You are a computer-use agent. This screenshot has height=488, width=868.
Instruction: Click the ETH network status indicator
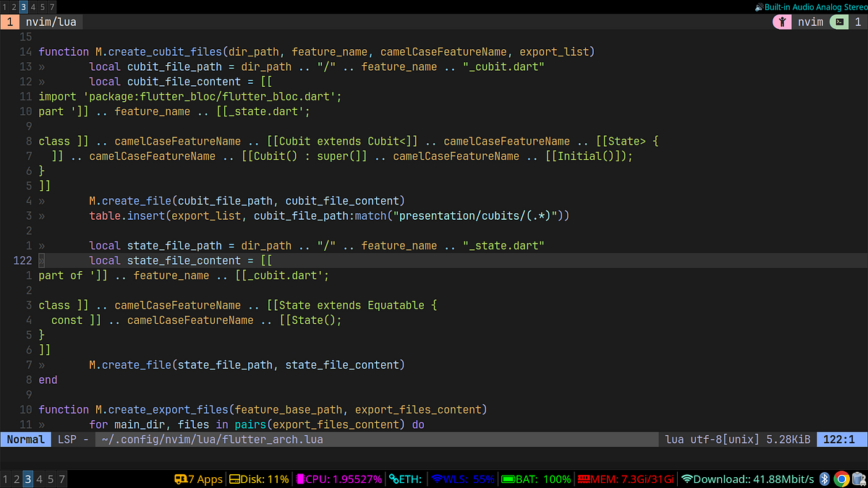[x=405, y=479]
